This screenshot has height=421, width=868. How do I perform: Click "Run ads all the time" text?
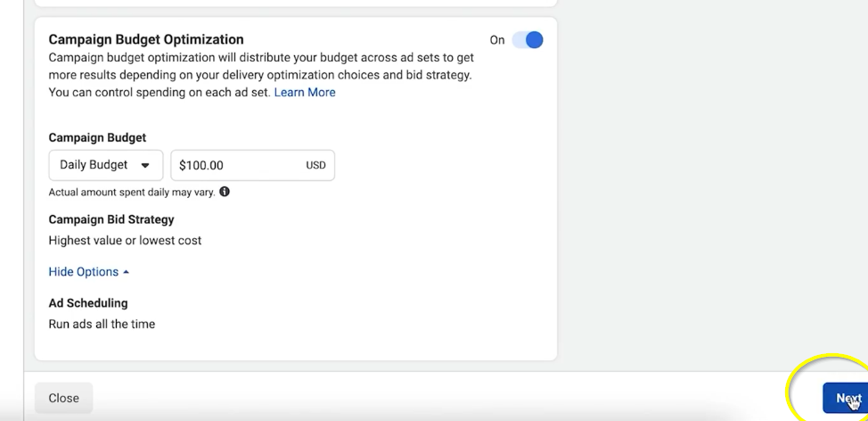click(102, 324)
